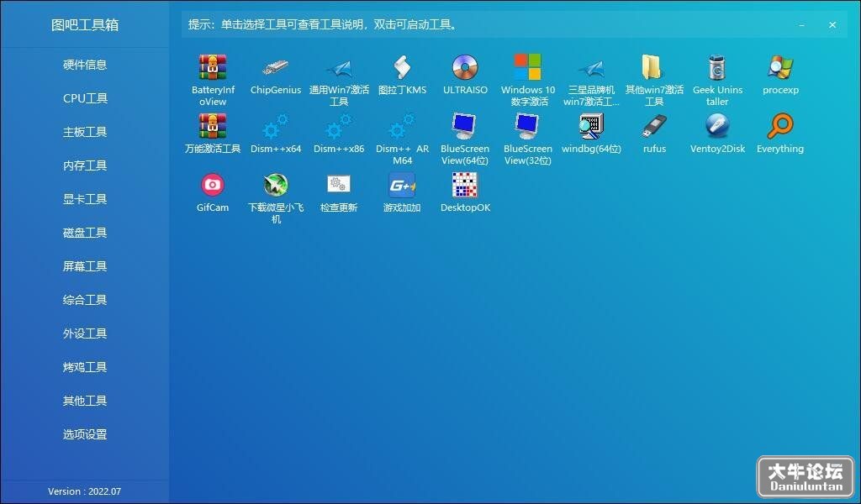861x504 pixels.
Task: Select the 万能激活工具 icon
Action: tap(213, 126)
